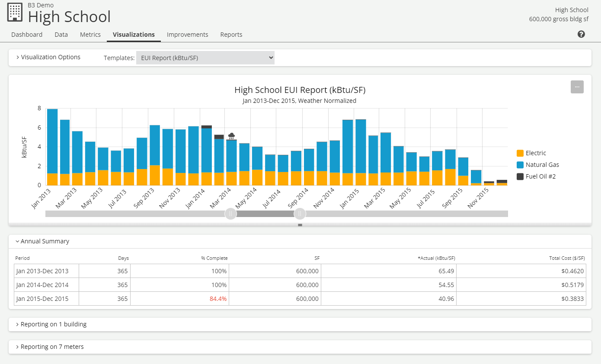Collapse the Annual Summary section

42,241
